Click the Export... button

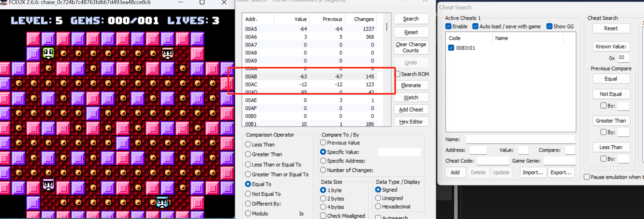coord(561,172)
